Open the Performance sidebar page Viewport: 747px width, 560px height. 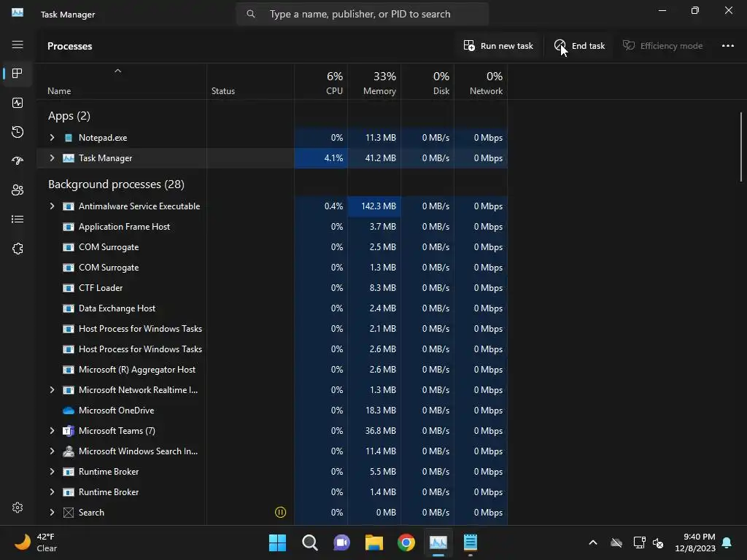point(18,103)
